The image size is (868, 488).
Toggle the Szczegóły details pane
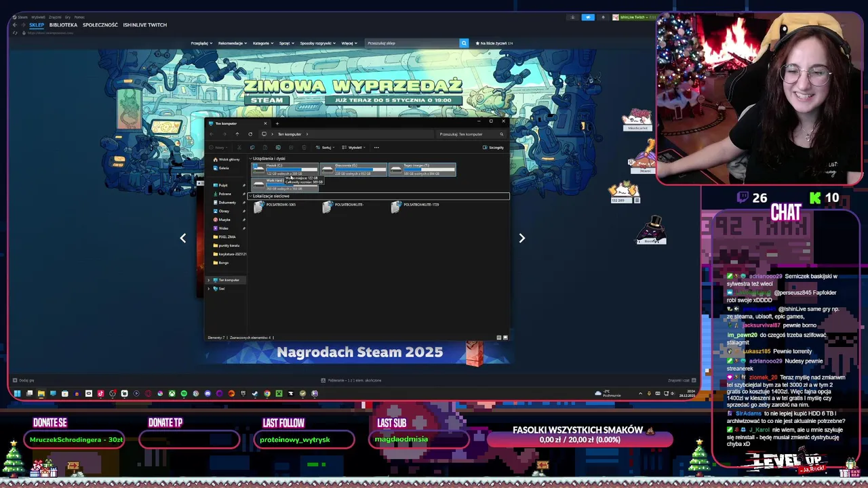point(493,147)
